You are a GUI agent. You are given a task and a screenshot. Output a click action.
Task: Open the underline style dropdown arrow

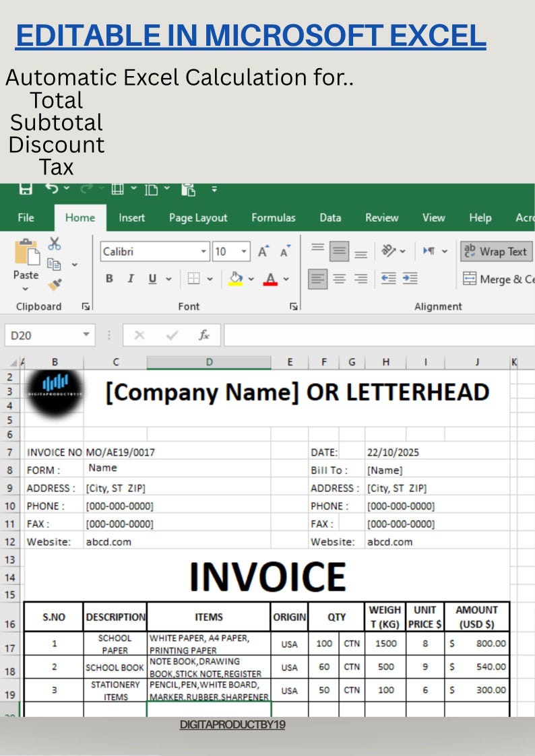[169, 279]
